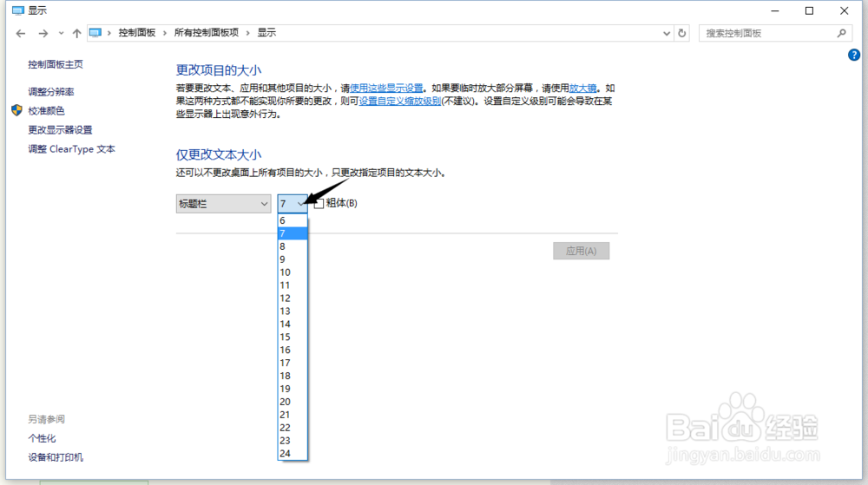The height and width of the screenshot is (485, 868).
Task: Select font size 19
Action: (x=293, y=388)
